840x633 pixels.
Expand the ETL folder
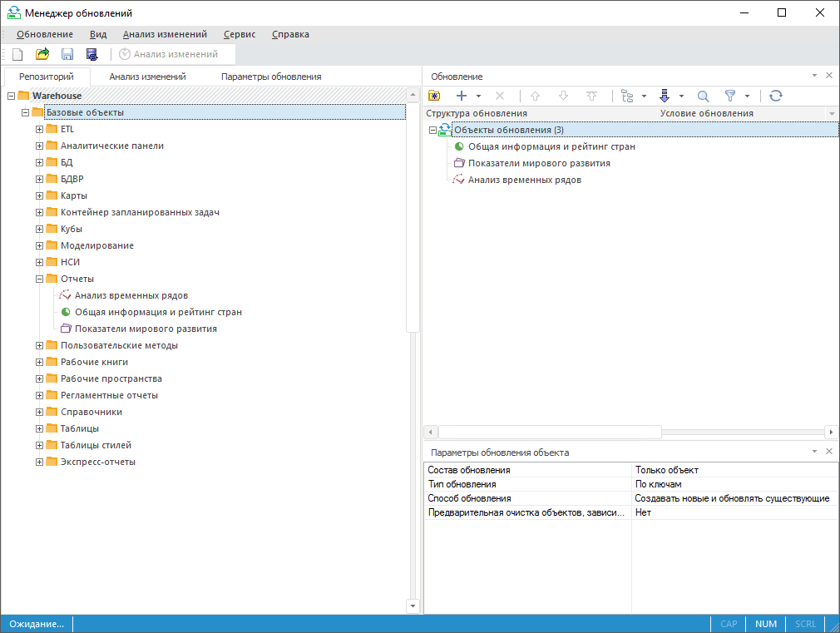pyautogui.click(x=39, y=129)
